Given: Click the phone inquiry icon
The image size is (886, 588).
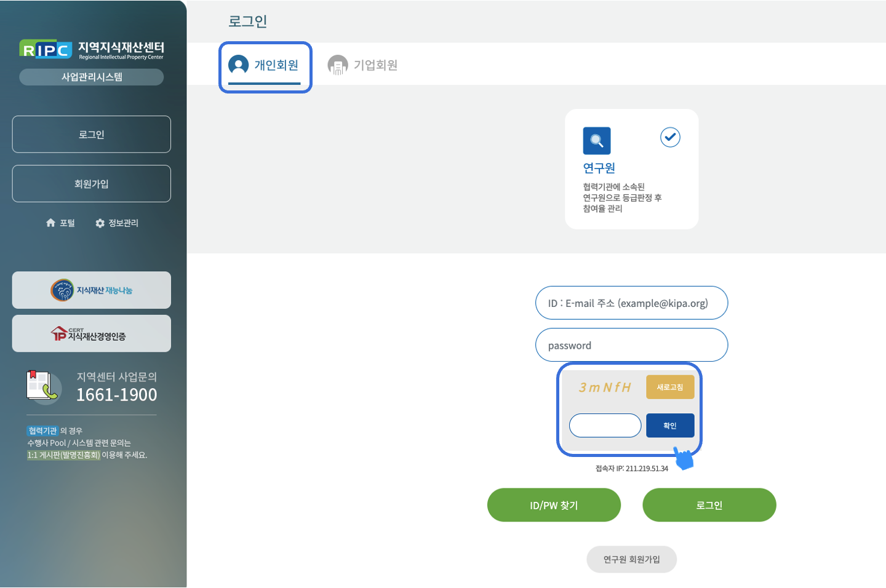Looking at the screenshot, I should pos(43,386).
